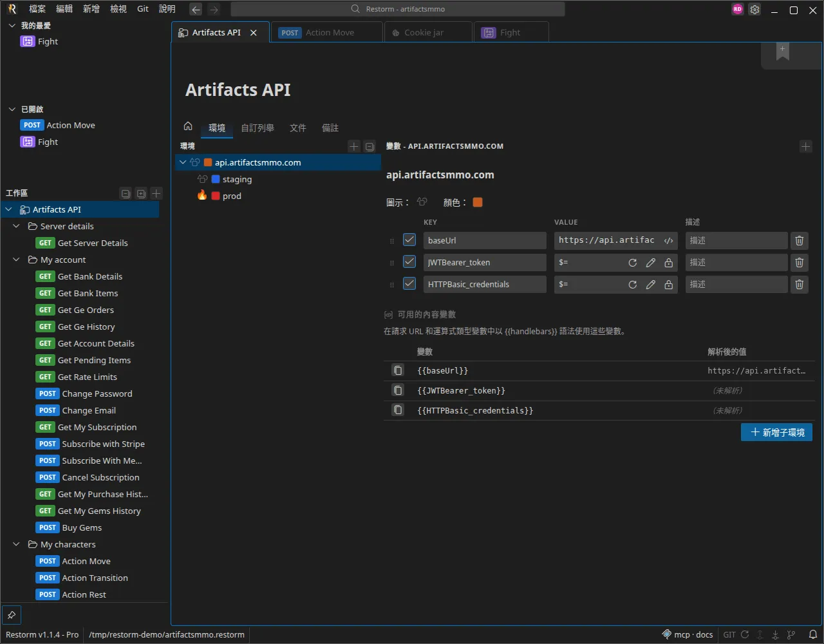This screenshot has width=824, height=644.
Task: Click the bookmark ribbon on Artifacts API page
Action: 783,53
